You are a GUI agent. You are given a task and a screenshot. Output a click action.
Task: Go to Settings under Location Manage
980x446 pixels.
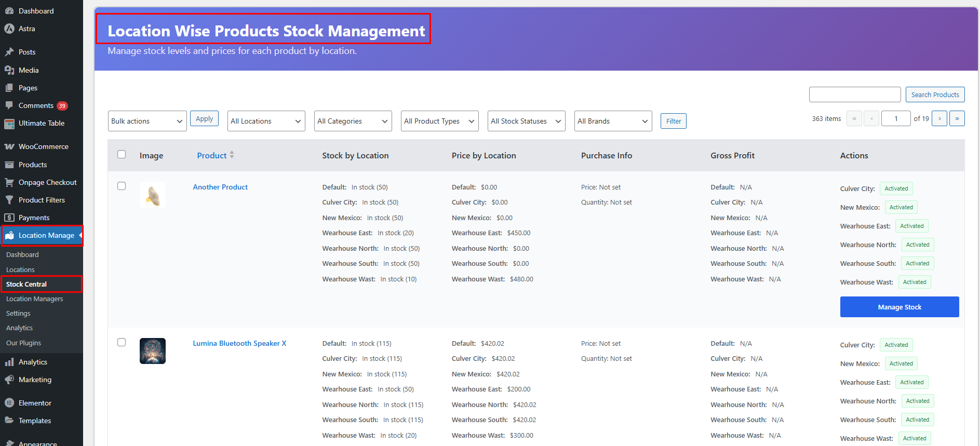click(18, 314)
